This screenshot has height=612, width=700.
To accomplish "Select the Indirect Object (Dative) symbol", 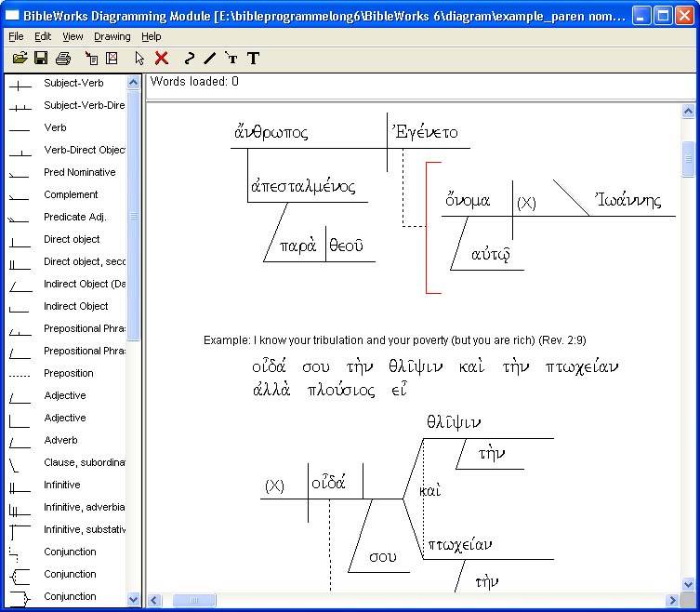I will coord(20,286).
